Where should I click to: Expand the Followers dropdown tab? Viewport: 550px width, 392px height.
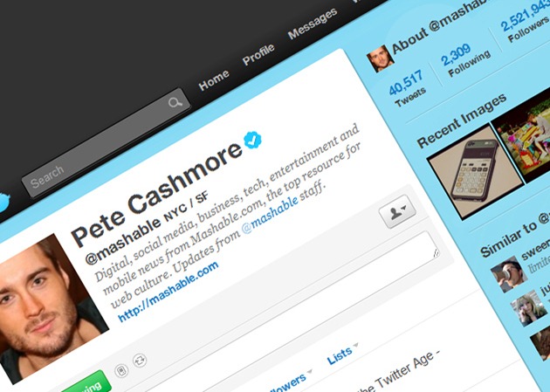(x=289, y=382)
